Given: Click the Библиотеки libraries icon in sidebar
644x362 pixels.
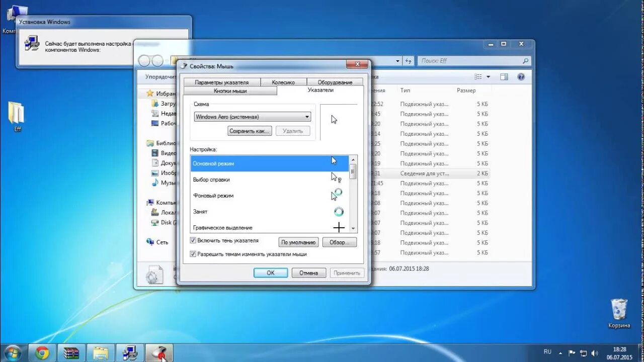Looking at the screenshot, I should coord(149,143).
